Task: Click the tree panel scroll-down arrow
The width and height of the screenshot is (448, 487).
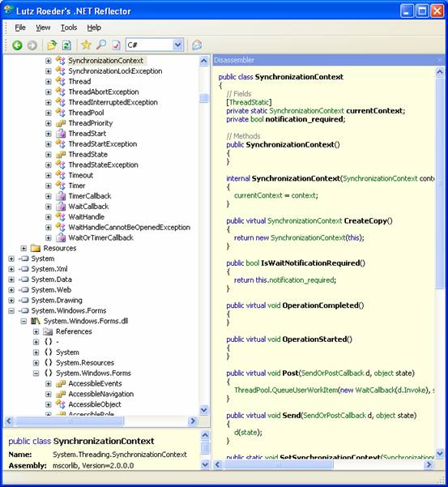Action: (x=204, y=410)
